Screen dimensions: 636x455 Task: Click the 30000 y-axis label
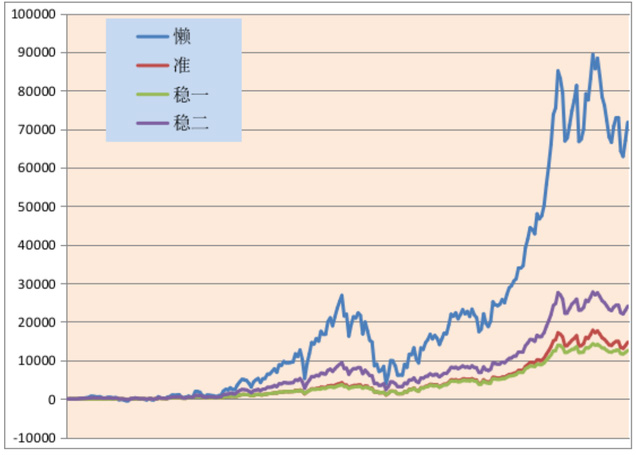(34, 284)
